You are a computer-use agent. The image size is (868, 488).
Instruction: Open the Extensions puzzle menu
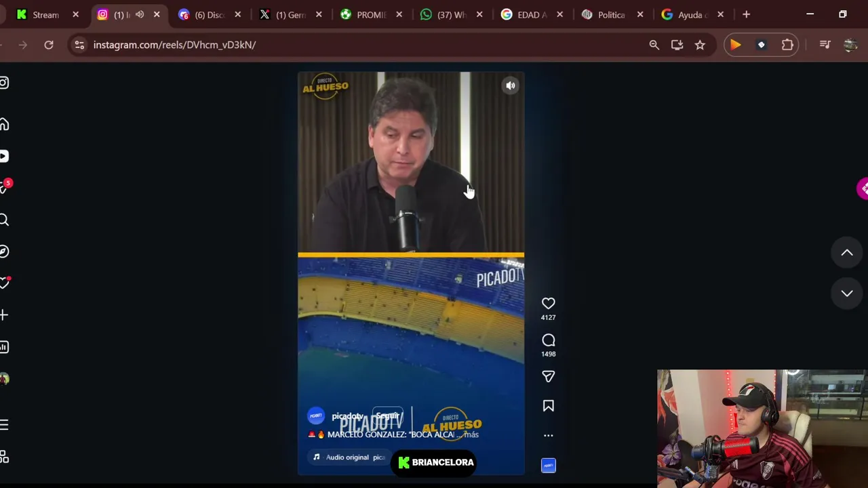787,45
